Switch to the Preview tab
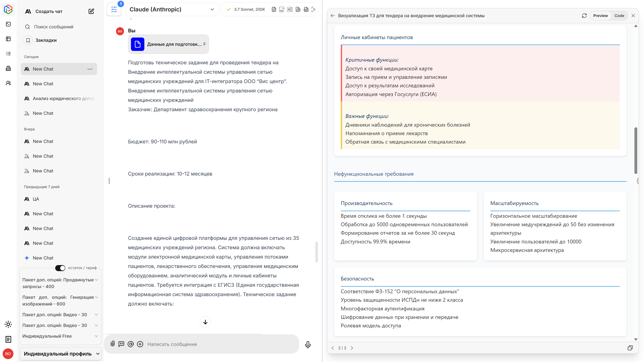The width and height of the screenshot is (644, 362). (600, 15)
